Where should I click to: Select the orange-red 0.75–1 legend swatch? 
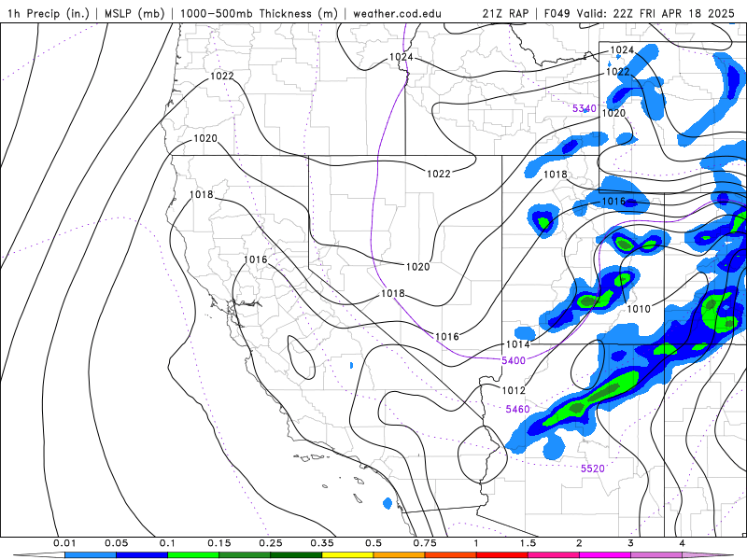(x=451, y=555)
